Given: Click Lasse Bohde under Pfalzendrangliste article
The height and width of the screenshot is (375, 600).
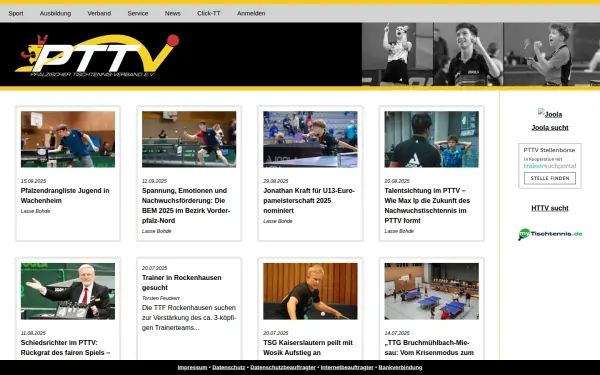Looking at the screenshot, I should click(35, 211).
